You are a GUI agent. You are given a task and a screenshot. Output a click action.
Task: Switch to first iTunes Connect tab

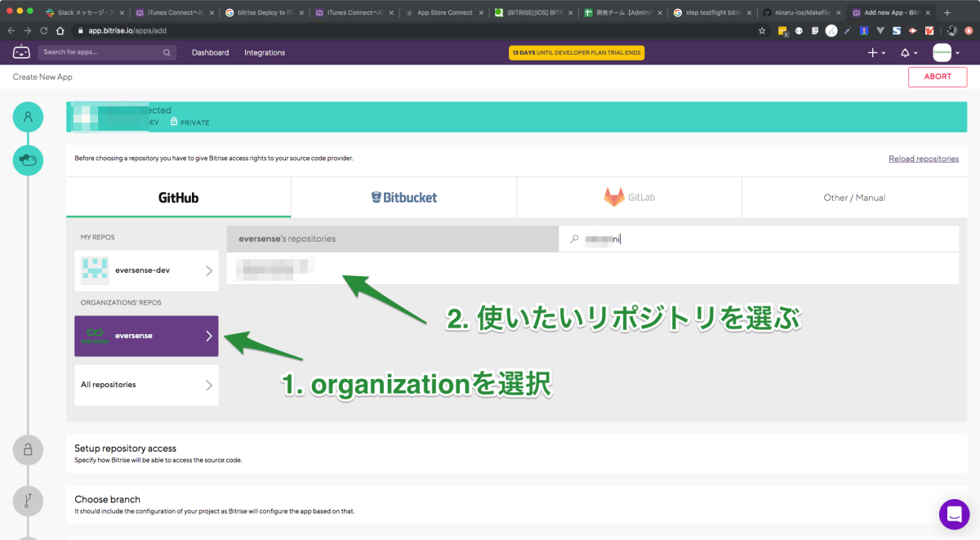pyautogui.click(x=173, y=12)
